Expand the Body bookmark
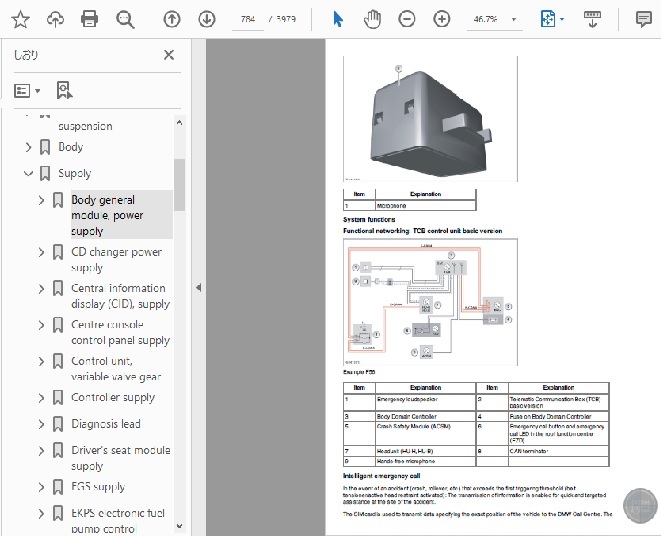661x536 pixels. [x=28, y=147]
